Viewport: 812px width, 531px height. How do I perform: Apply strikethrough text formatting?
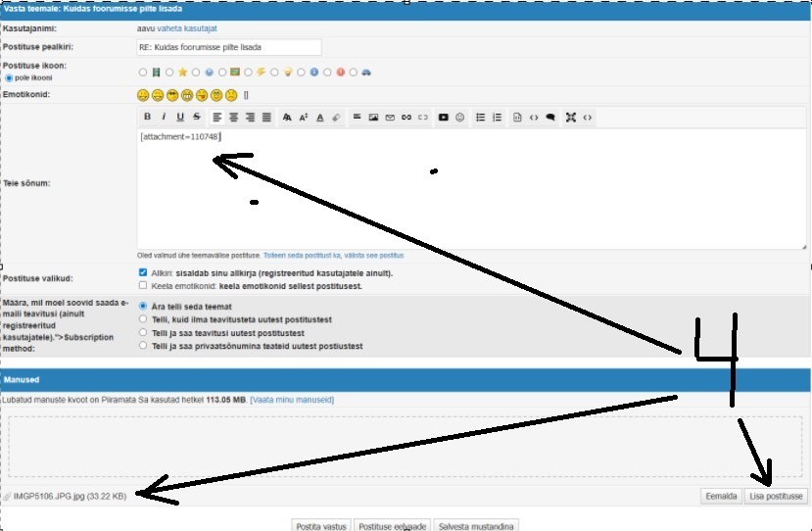[197, 117]
